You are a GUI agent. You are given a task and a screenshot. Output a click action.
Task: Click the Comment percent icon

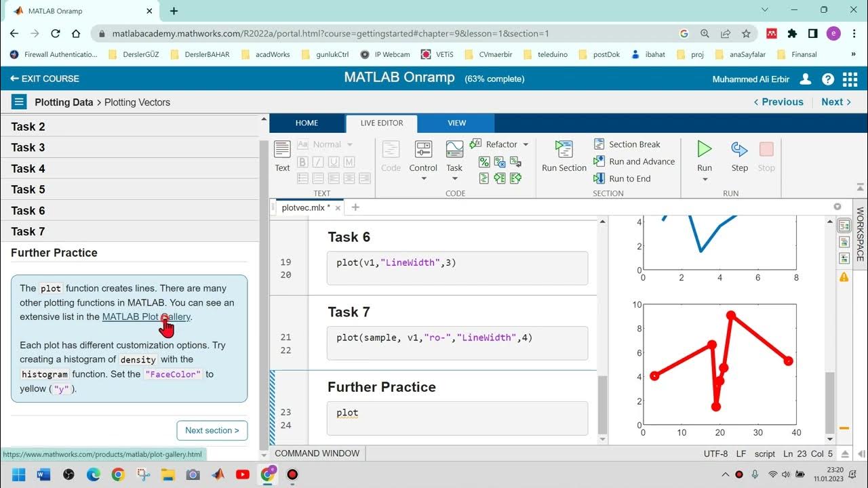(484, 162)
